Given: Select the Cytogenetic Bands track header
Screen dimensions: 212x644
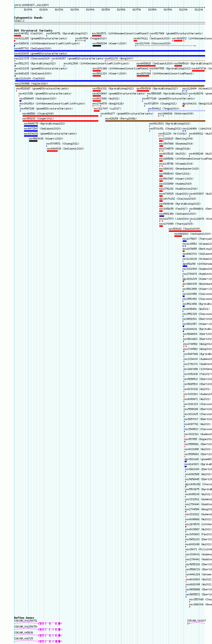Looking at the screenshot, I should click(28, 18).
